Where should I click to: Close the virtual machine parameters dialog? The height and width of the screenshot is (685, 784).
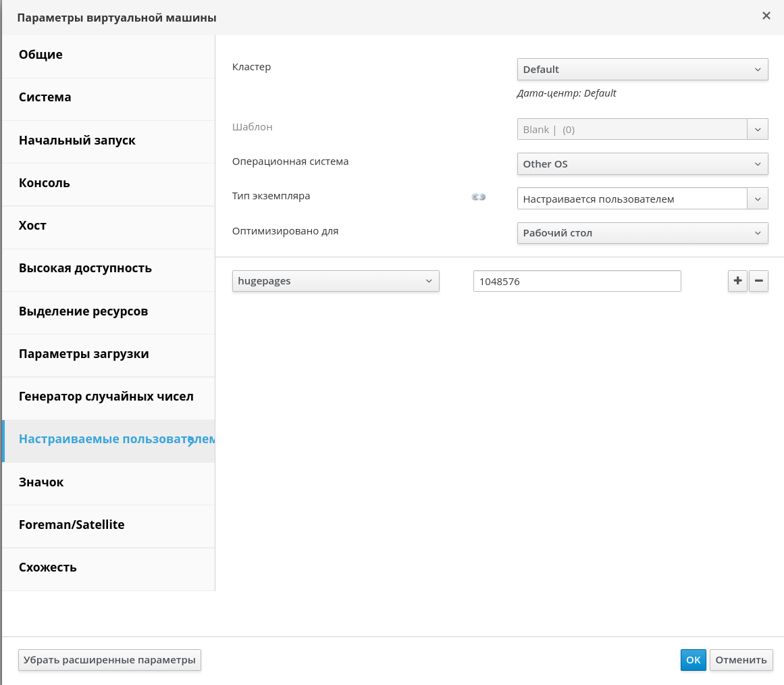tap(766, 16)
